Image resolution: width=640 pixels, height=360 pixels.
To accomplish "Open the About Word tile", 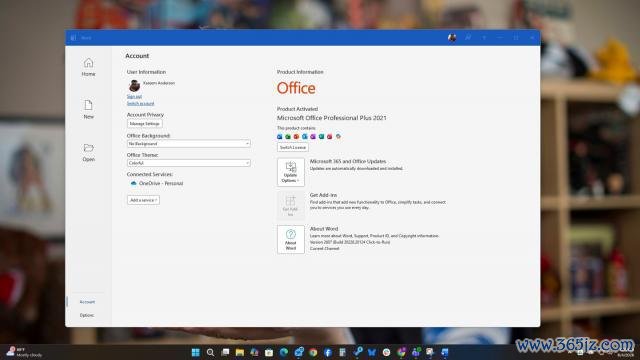I will [x=291, y=240].
